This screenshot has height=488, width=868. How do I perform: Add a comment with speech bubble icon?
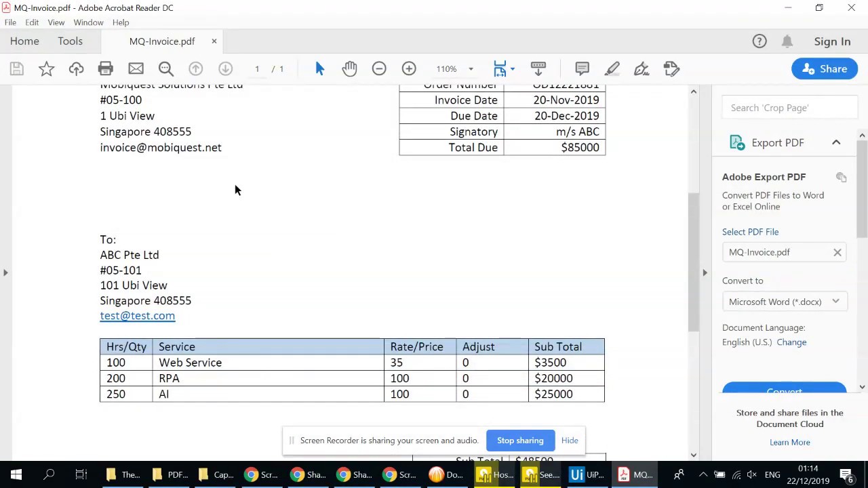click(x=582, y=68)
